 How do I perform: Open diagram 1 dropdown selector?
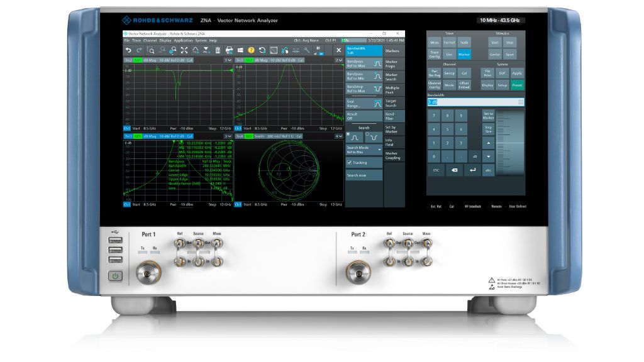click(228, 60)
